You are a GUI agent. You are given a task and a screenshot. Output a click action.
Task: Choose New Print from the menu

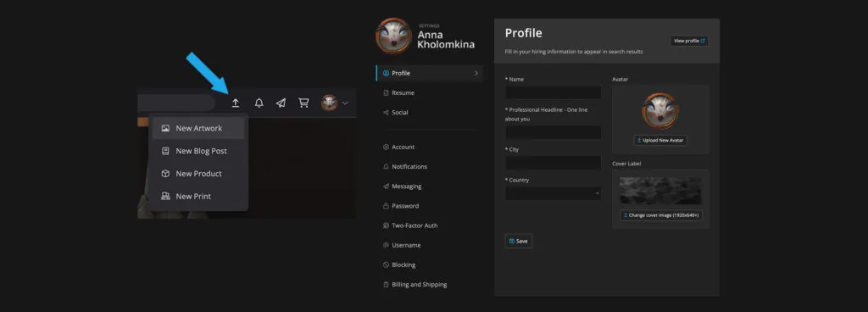(x=198, y=197)
